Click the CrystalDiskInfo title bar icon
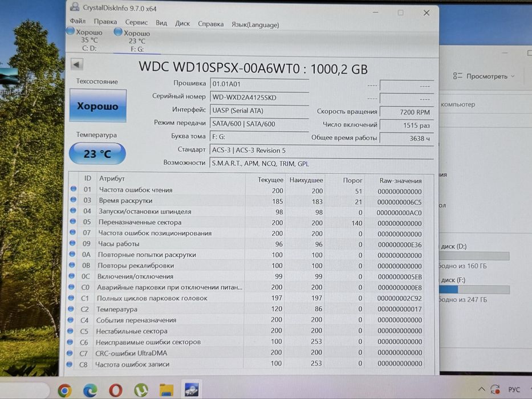The height and width of the screenshot is (399, 532). 75,6
